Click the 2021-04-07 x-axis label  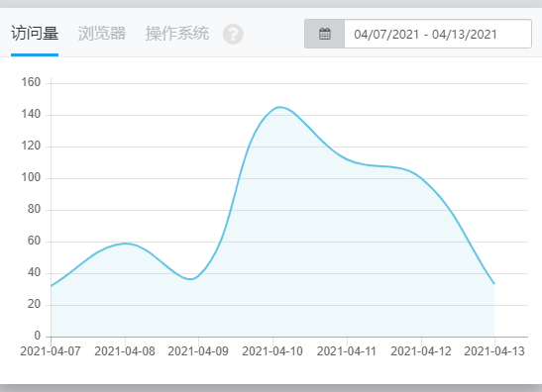51,351
